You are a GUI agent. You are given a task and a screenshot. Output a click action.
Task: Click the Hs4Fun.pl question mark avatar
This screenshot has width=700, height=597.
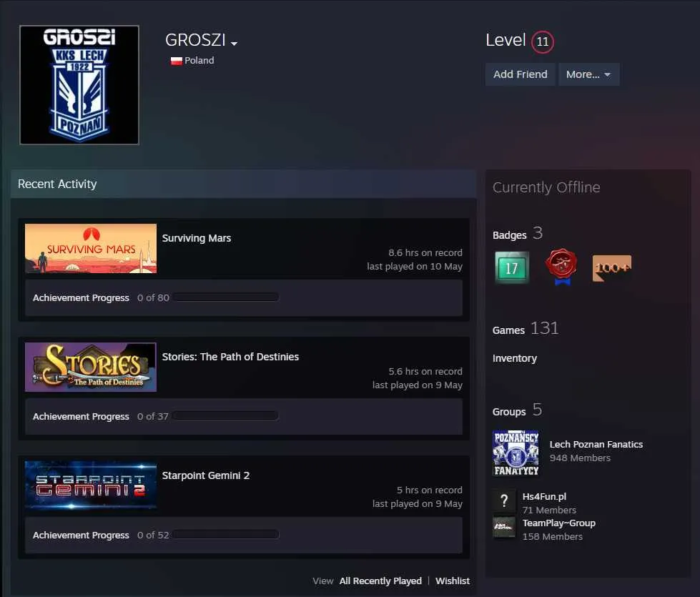[504, 500]
